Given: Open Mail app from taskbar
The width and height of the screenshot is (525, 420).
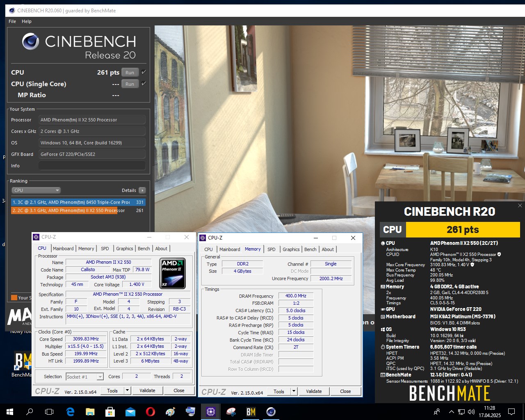Looking at the screenshot, I should coord(130,412).
